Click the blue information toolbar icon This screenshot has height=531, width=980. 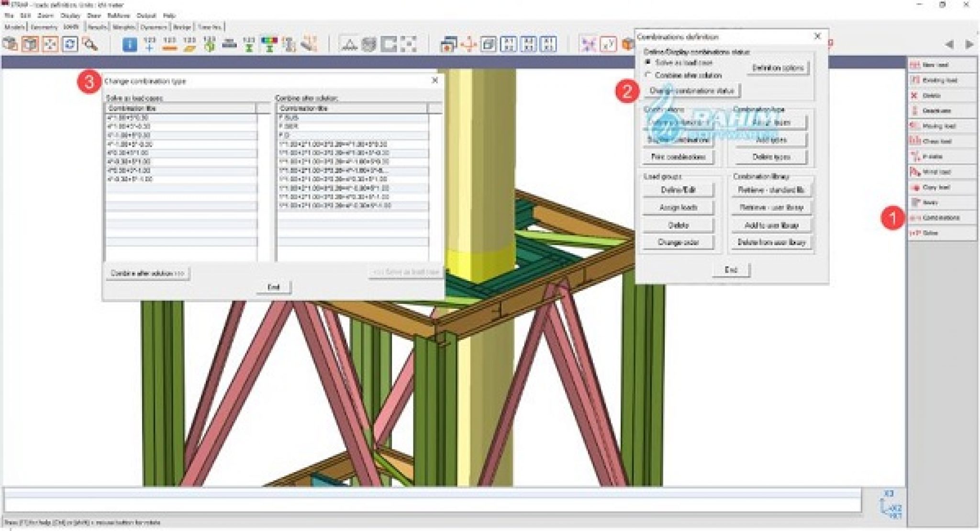pyautogui.click(x=130, y=45)
